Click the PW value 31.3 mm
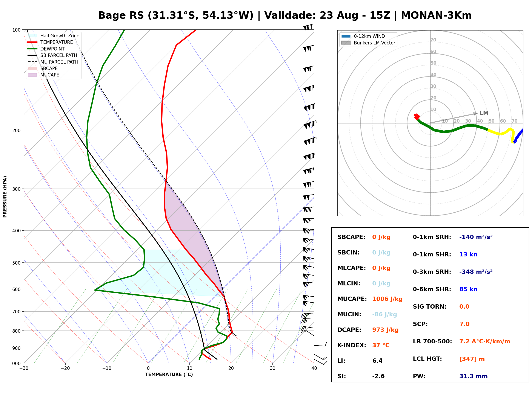 [x=474, y=376]
